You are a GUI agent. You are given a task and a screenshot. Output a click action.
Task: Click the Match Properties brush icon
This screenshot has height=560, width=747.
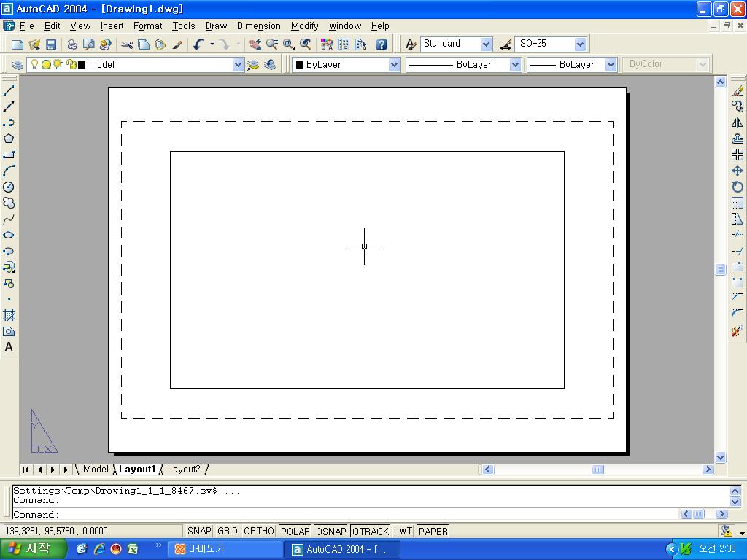[177, 44]
